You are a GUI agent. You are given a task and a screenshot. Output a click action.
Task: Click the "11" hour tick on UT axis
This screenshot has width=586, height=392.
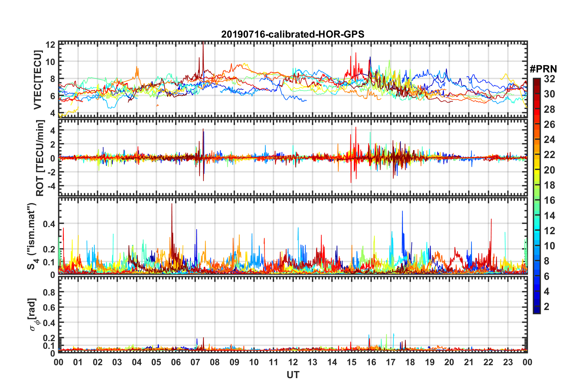tap(273, 362)
